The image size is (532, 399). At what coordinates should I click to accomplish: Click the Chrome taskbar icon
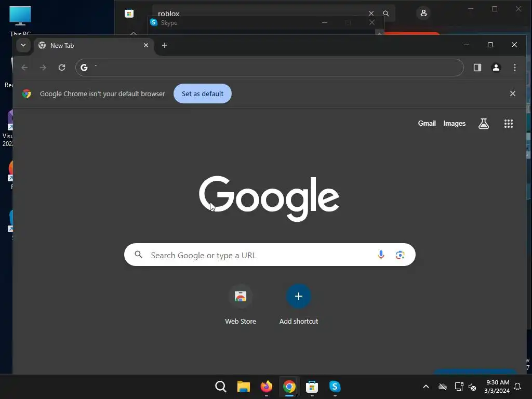pyautogui.click(x=289, y=387)
